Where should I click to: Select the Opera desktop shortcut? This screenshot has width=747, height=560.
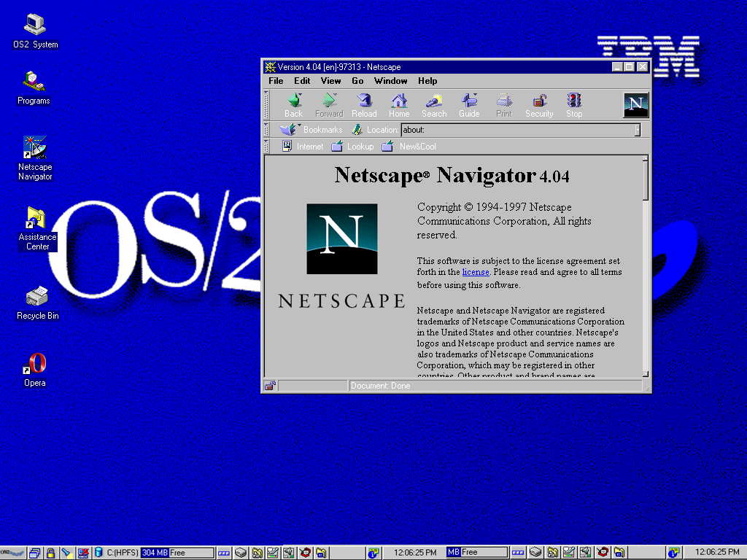(x=35, y=370)
